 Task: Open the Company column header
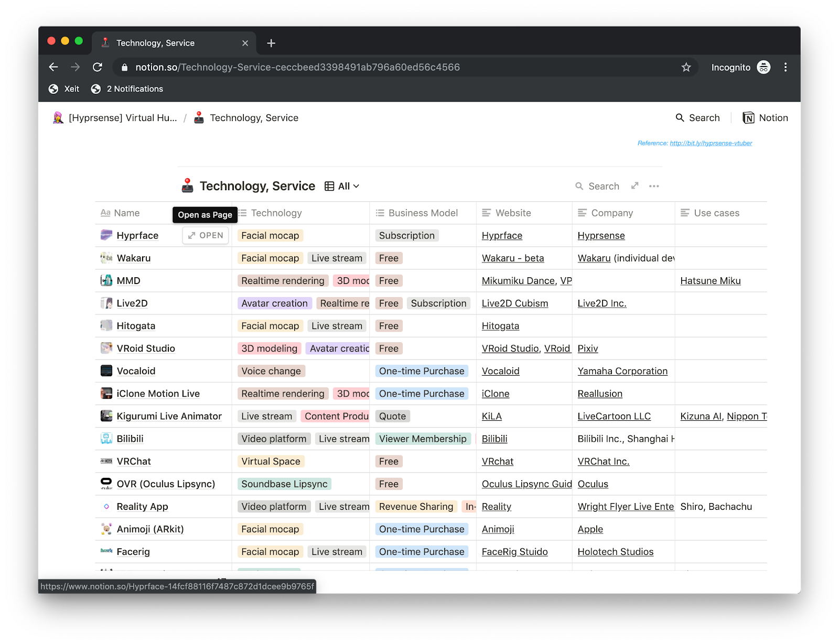click(x=623, y=213)
